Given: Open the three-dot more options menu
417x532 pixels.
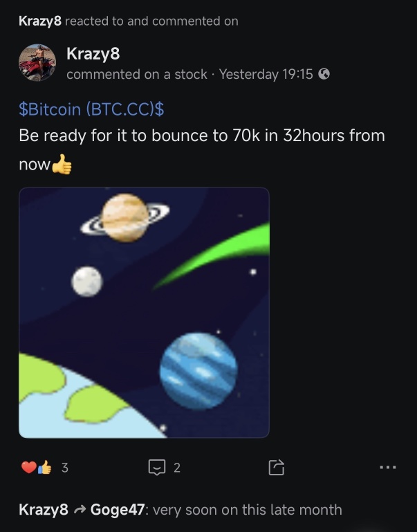Looking at the screenshot, I should coord(388,468).
